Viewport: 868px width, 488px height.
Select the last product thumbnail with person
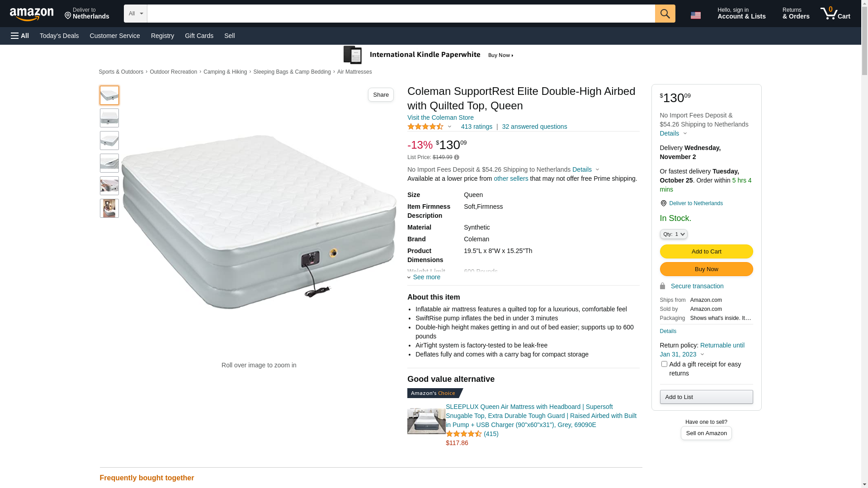coord(109,208)
